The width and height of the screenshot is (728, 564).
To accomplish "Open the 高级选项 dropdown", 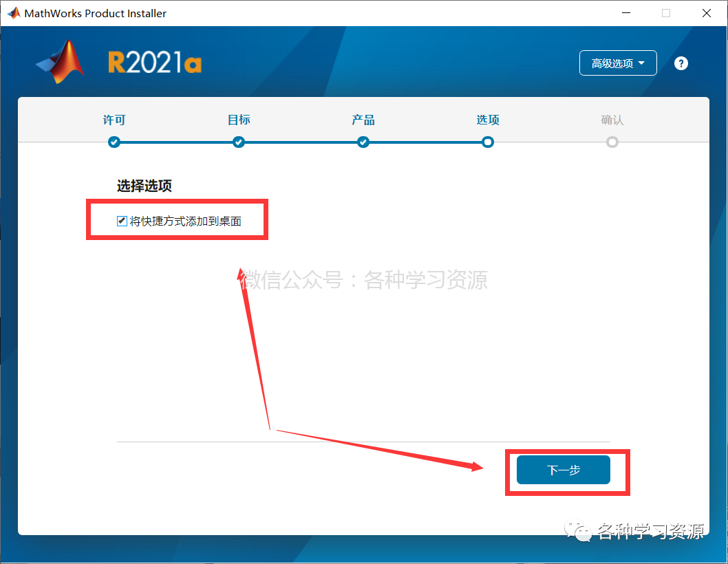I will [x=617, y=63].
